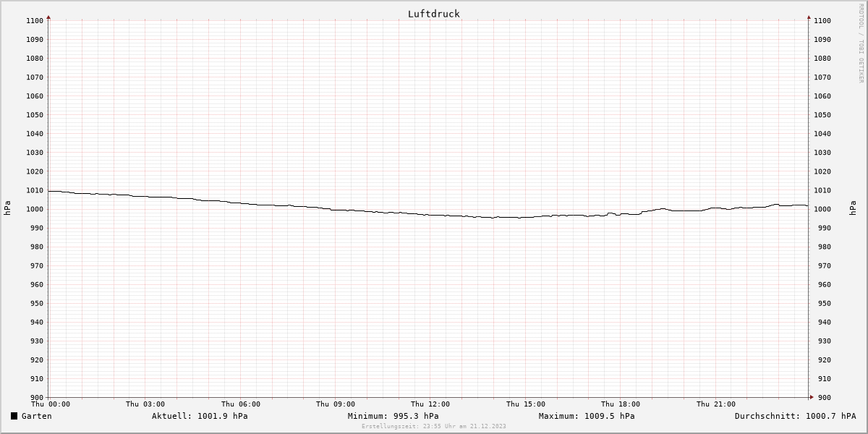This screenshot has height=434, width=868.
Task: Click the Thu 09:00 time axis label
Action: coord(336,404)
